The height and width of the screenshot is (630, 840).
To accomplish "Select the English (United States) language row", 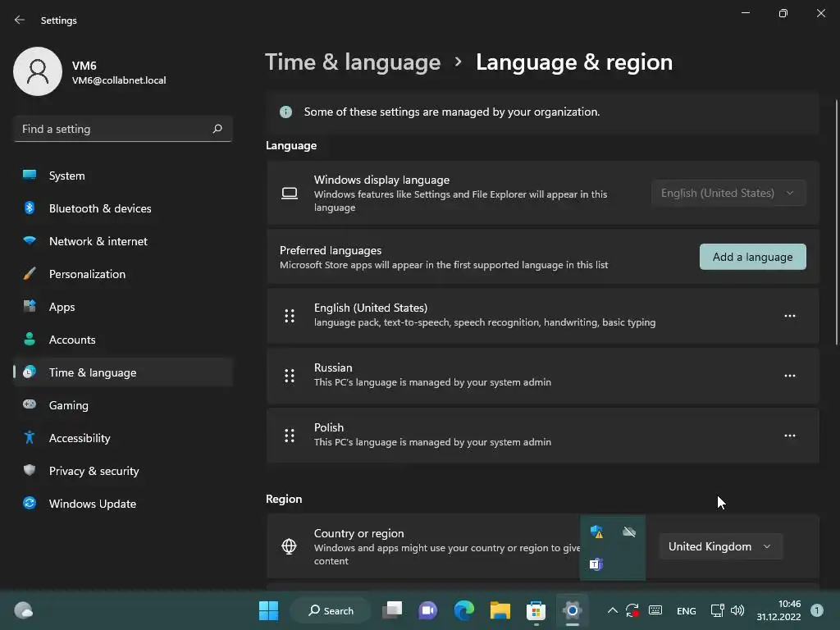I will (543, 316).
